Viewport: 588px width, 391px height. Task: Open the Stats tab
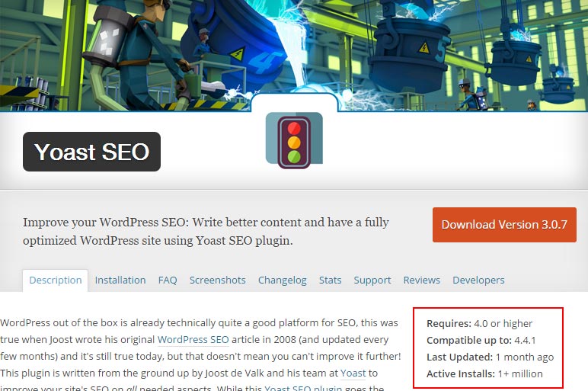(330, 280)
